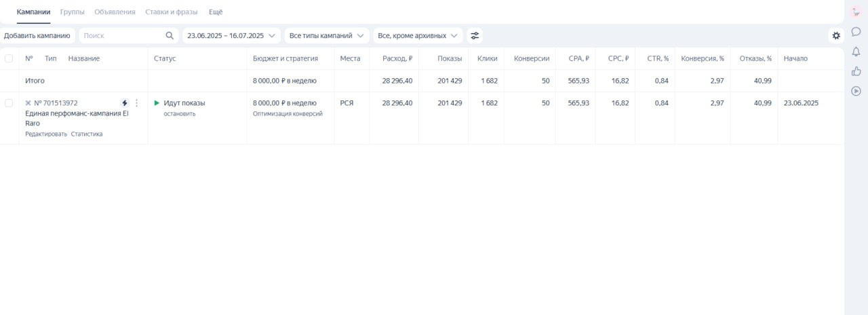868x315 pixels.
Task: Open the table settings gear icon
Action: point(836,35)
